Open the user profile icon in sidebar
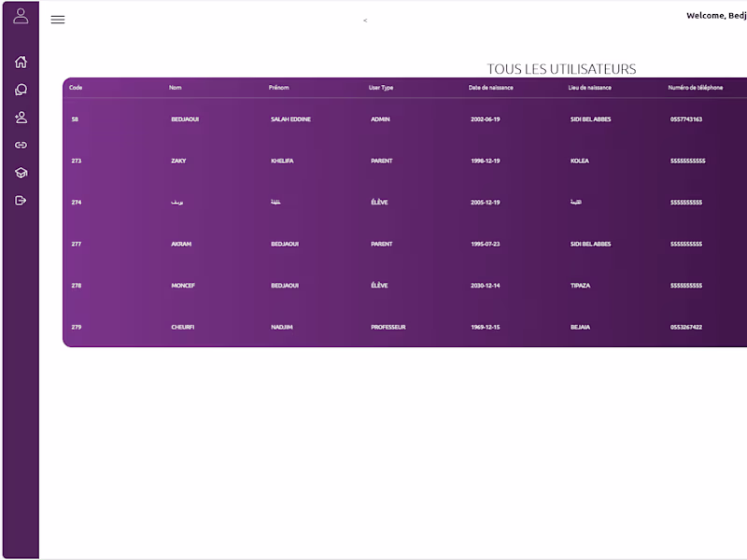This screenshot has height=560, width=747. (x=21, y=16)
